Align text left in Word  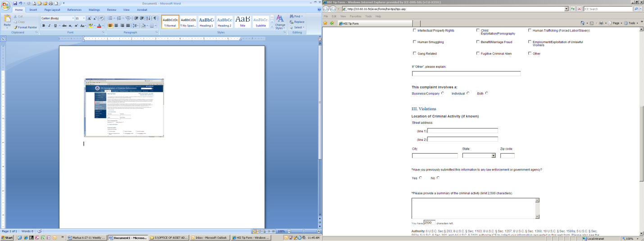(111, 26)
